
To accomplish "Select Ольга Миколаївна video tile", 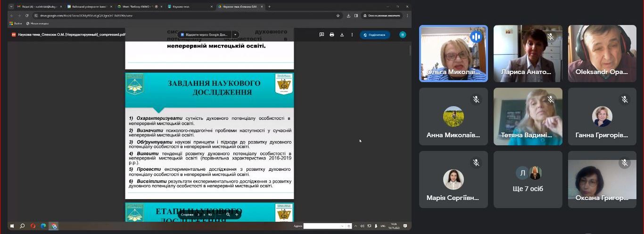I will 454,53.
